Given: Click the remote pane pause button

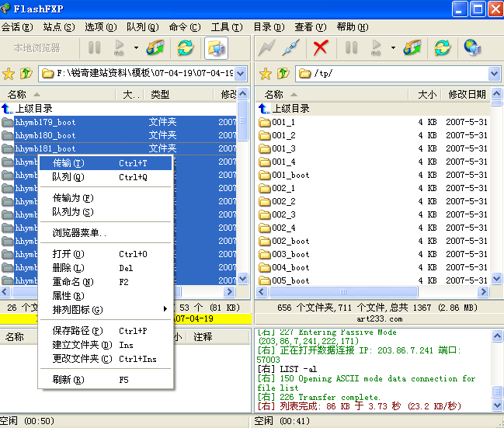Looking at the screenshot, I should pyautogui.click(x=351, y=47).
